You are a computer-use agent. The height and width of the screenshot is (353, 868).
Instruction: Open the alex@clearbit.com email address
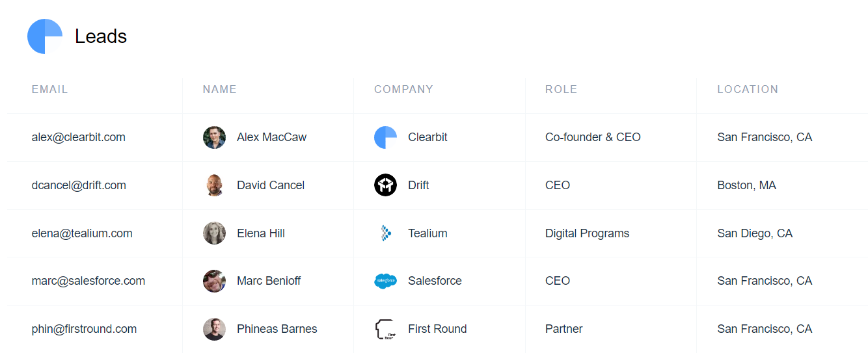point(78,137)
